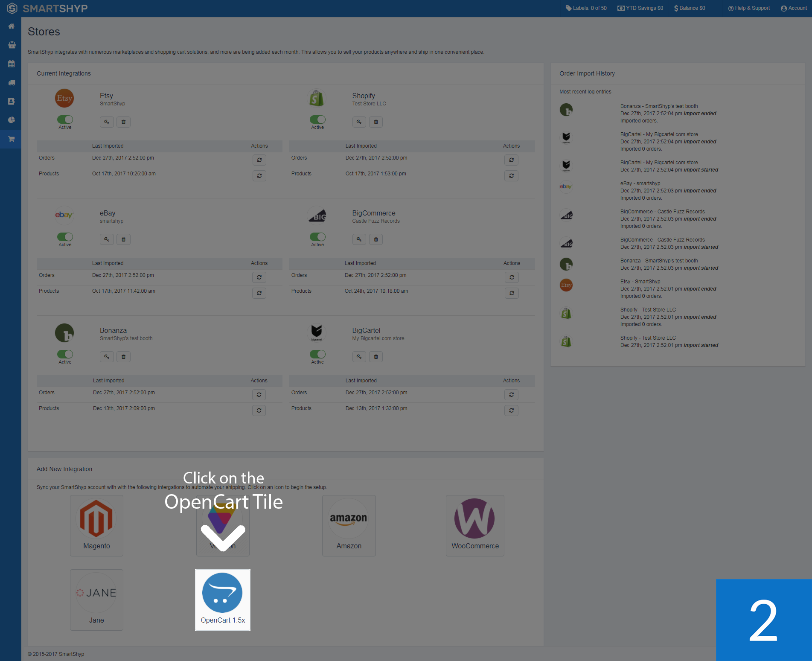This screenshot has height=661, width=812.
Task: Delete the eBay integration with trash icon
Action: (124, 239)
